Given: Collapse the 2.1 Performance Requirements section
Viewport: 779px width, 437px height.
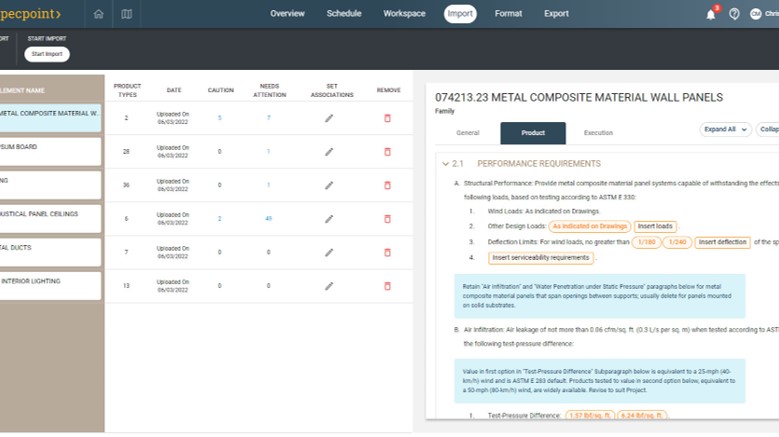Looking at the screenshot, I should (x=445, y=163).
